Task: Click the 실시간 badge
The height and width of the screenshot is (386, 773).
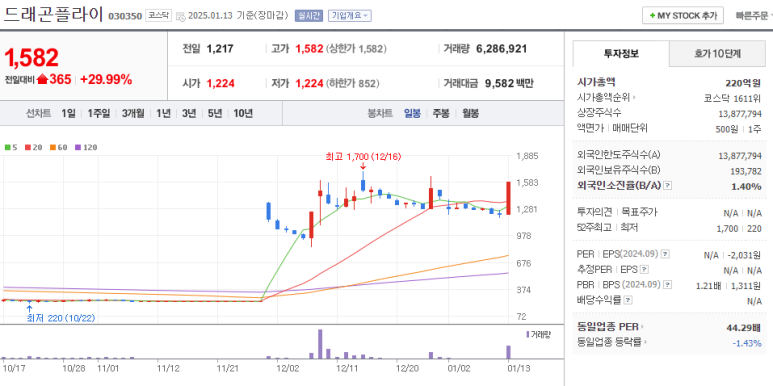Action: (309, 16)
